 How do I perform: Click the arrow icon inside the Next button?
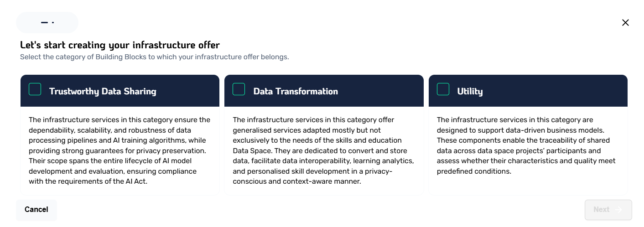click(618, 210)
